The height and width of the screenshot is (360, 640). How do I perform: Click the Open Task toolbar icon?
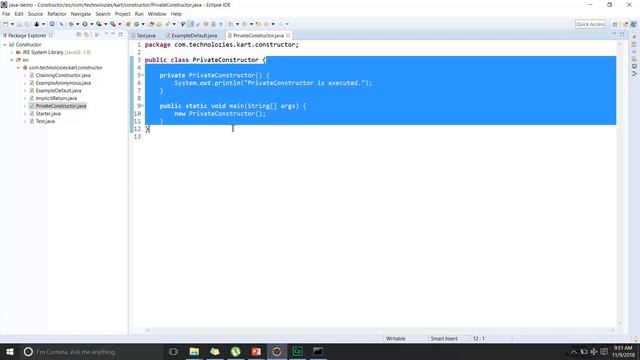point(159,24)
